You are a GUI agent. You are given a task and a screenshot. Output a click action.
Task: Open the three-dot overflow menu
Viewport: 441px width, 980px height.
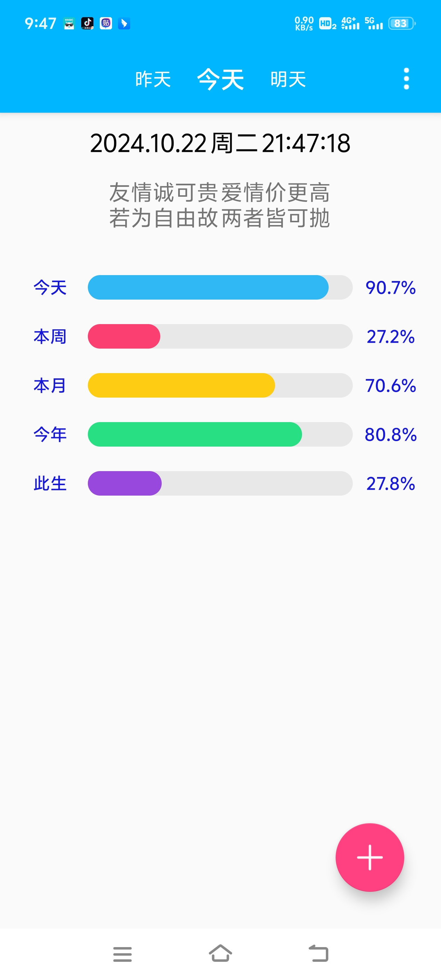406,79
